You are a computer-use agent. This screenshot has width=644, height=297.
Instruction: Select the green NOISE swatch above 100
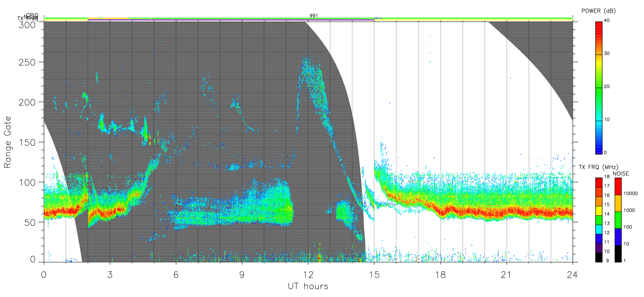[x=618, y=220]
